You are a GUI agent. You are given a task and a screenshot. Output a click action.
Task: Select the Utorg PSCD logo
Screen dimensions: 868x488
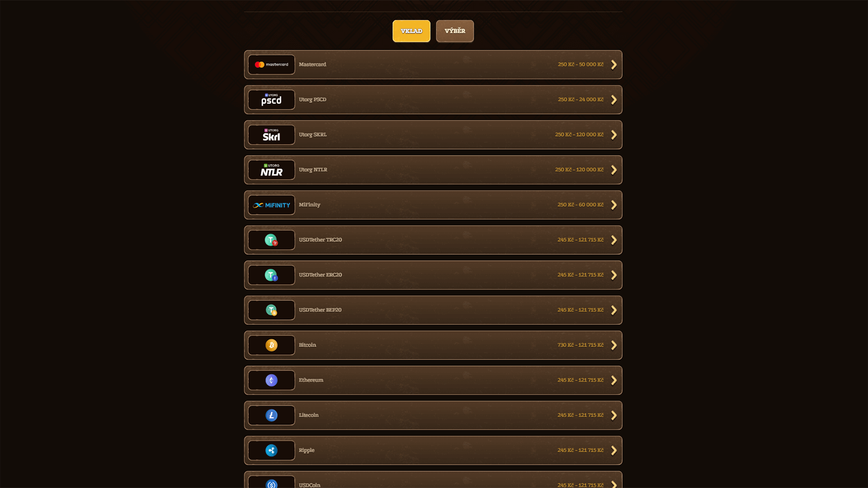pyautogui.click(x=271, y=100)
